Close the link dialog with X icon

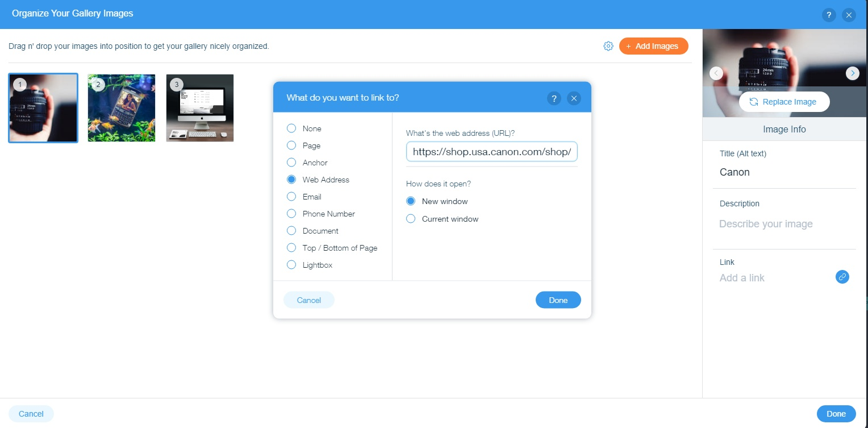click(574, 98)
